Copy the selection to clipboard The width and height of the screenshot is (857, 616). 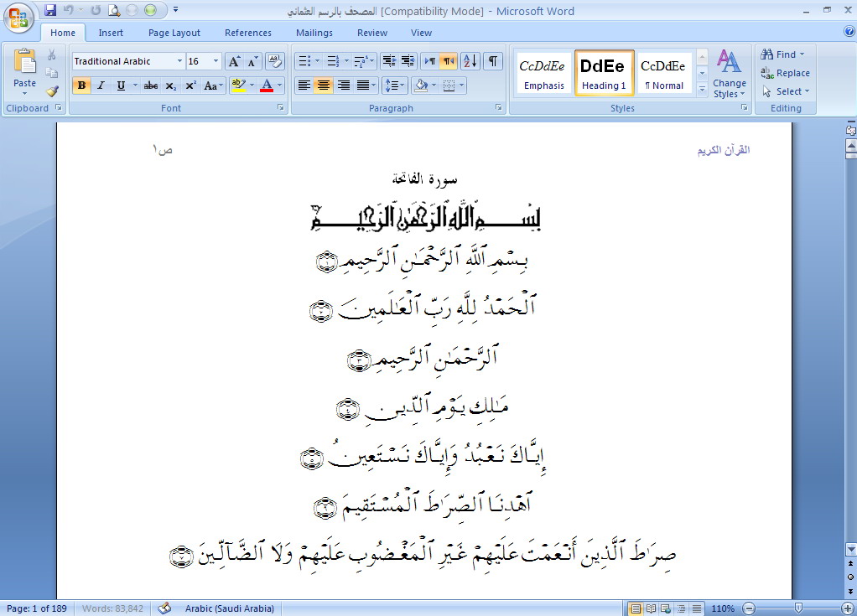tap(51, 73)
